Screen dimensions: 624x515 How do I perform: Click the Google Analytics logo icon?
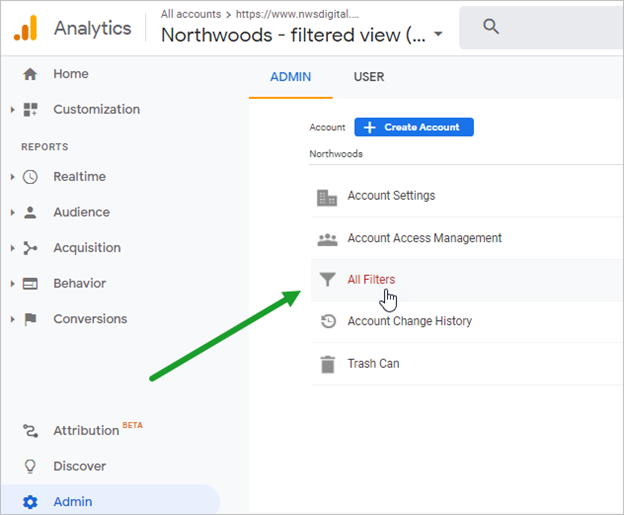(x=25, y=28)
